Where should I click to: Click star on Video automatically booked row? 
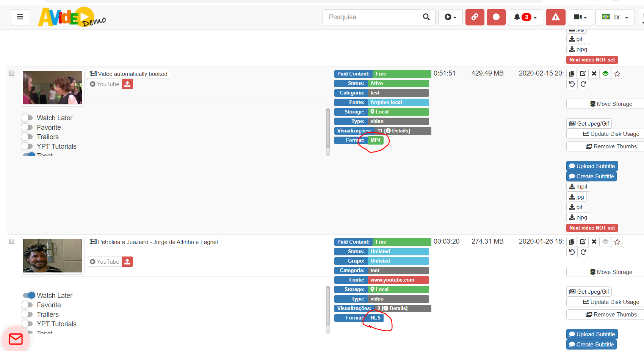pyautogui.click(x=617, y=74)
